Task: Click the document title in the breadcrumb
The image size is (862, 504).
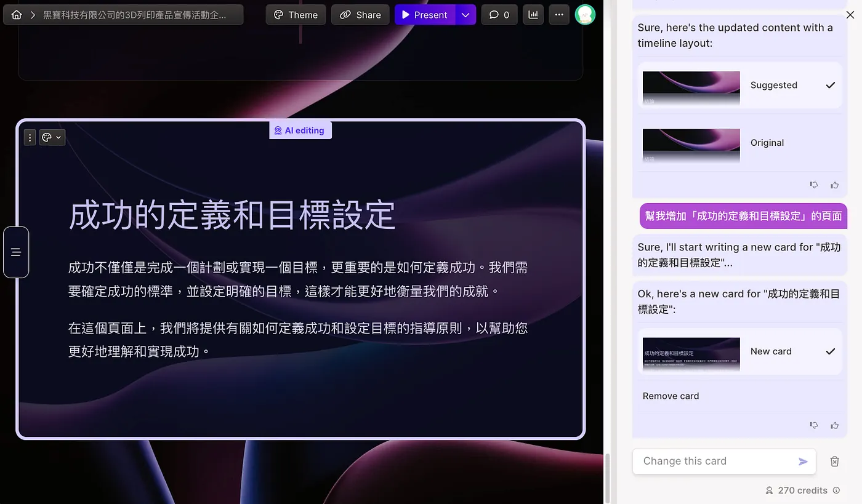Action: [x=134, y=15]
